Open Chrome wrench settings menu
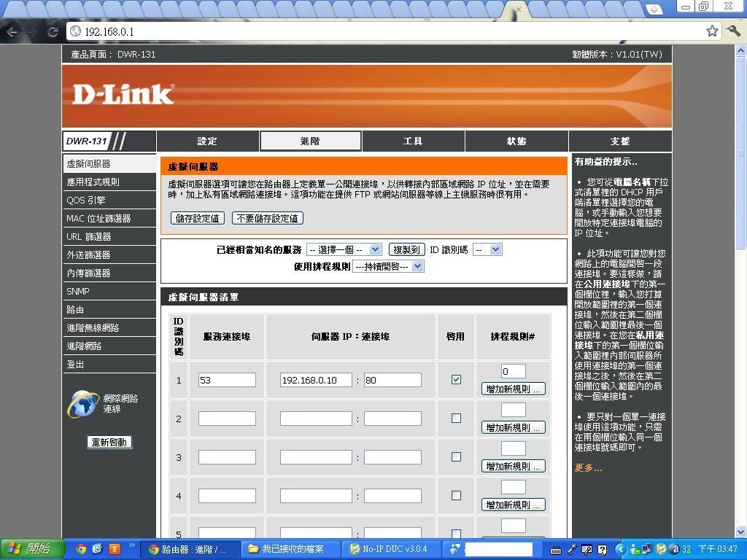This screenshot has width=747, height=560. point(734,31)
